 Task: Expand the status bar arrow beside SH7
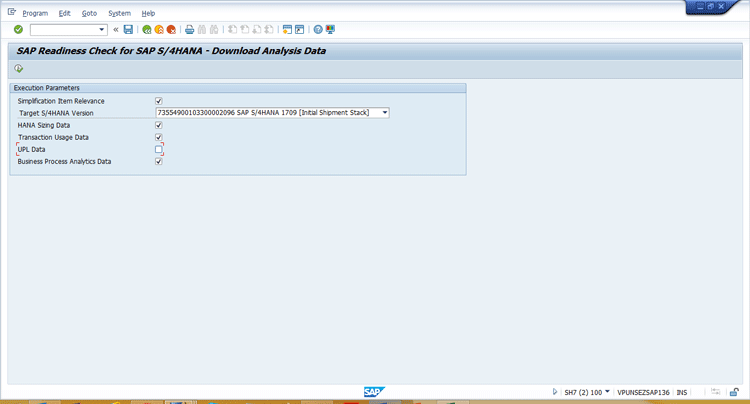(555, 392)
